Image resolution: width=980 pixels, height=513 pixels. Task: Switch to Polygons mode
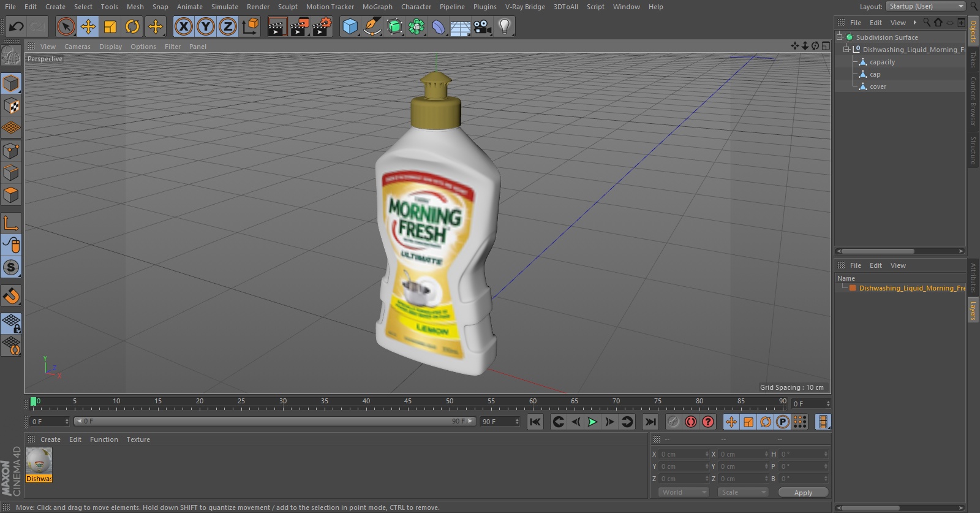(11, 195)
